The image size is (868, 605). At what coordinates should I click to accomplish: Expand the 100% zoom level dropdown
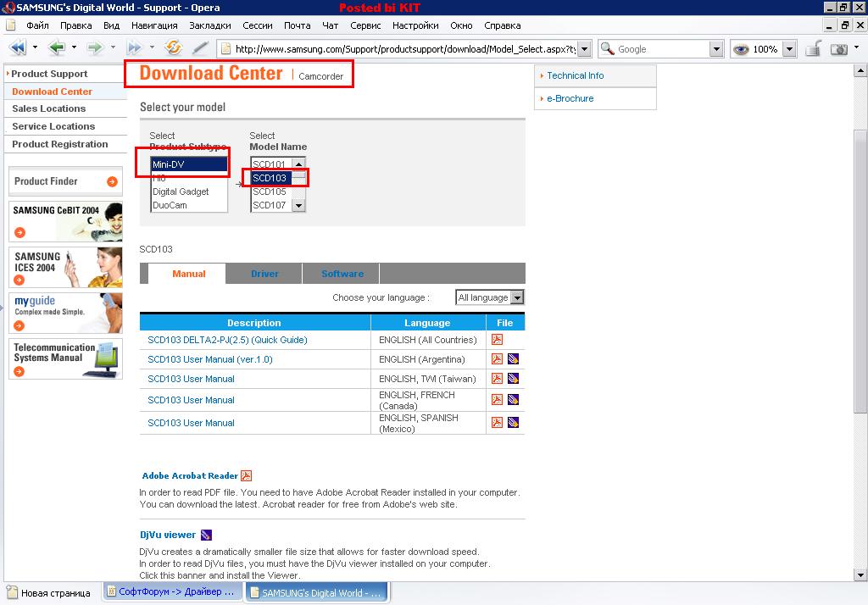(x=790, y=48)
